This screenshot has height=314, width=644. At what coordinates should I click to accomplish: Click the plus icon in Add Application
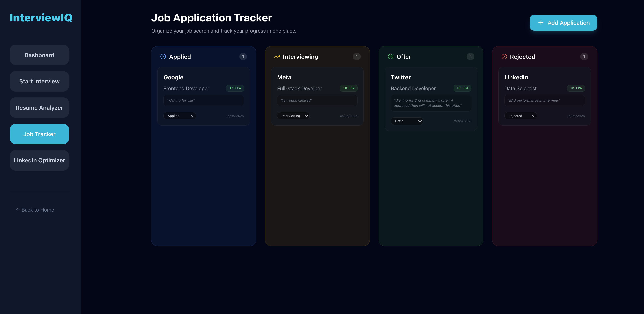(541, 23)
